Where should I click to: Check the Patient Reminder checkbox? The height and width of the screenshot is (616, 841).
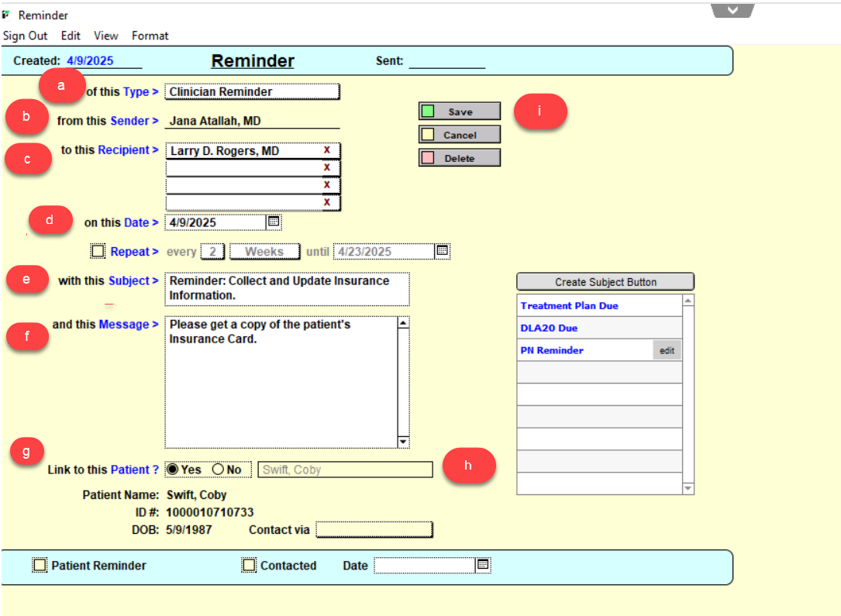40,566
